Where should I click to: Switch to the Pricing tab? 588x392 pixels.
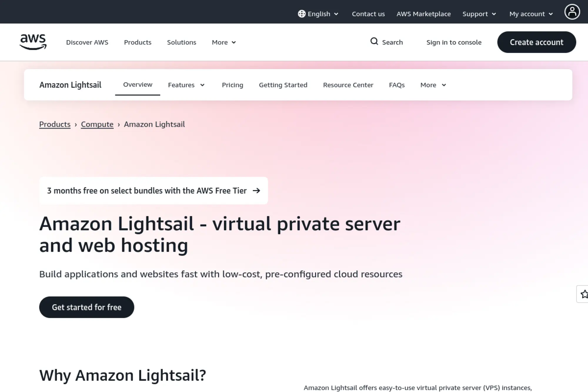click(x=232, y=85)
